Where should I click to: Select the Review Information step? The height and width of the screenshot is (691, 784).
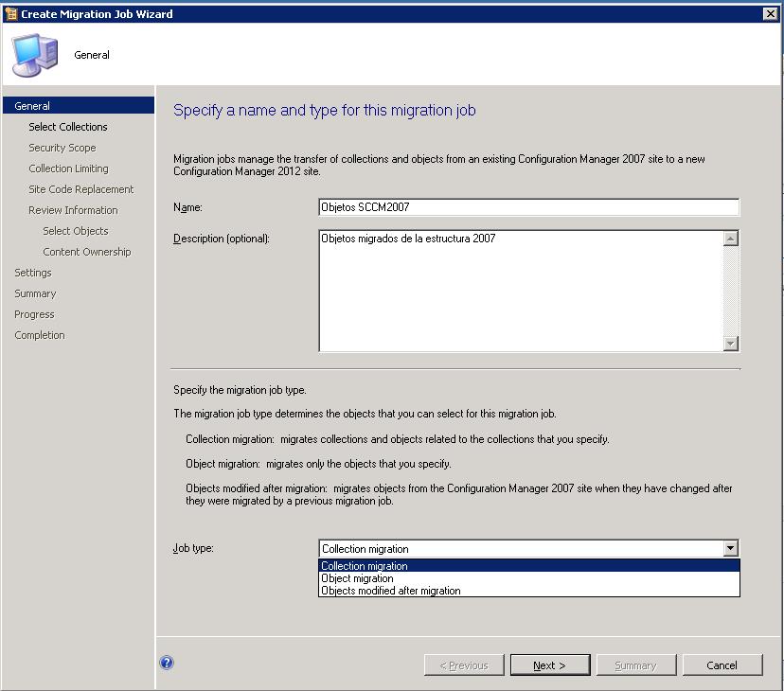tap(73, 210)
